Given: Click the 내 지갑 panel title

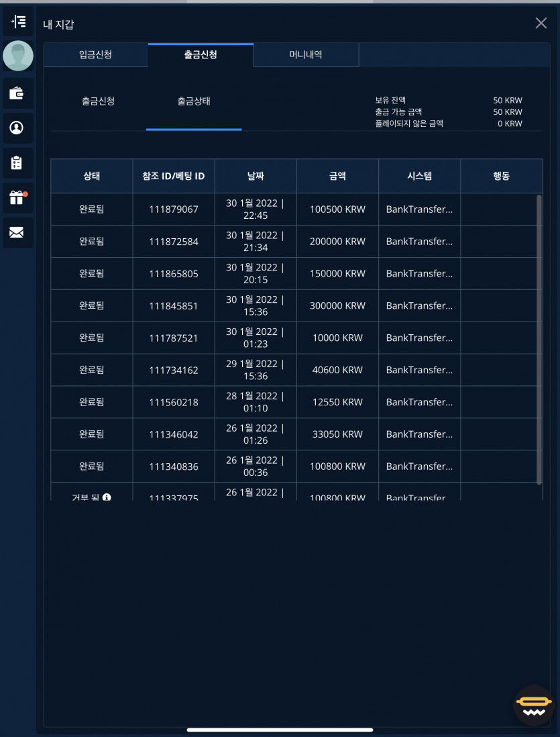Looking at the screenshot, I should click(58, 24).
